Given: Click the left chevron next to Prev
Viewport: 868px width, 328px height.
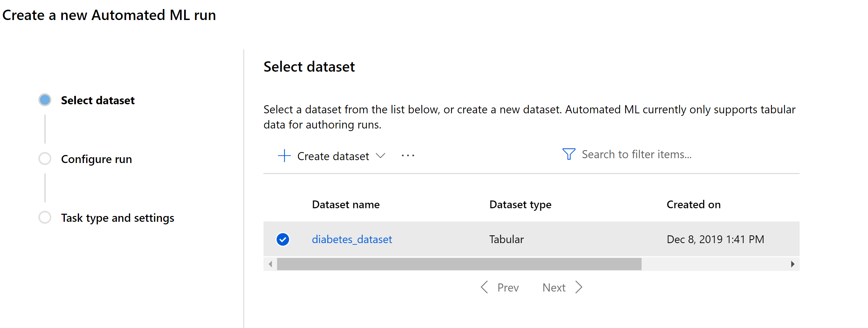Looking at the screenshot, I should click(484, 287).
